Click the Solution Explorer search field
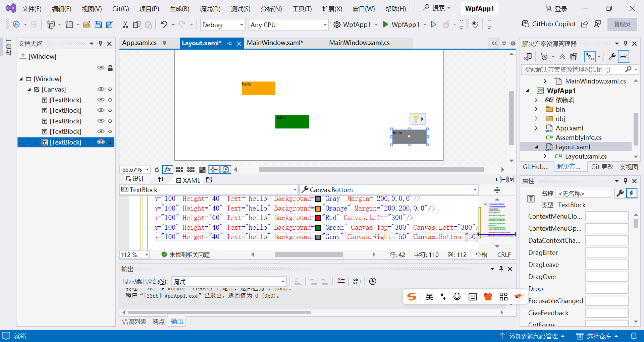Image resolution: width=644 pixels, height=342 pixels. [x=572, y=70]
